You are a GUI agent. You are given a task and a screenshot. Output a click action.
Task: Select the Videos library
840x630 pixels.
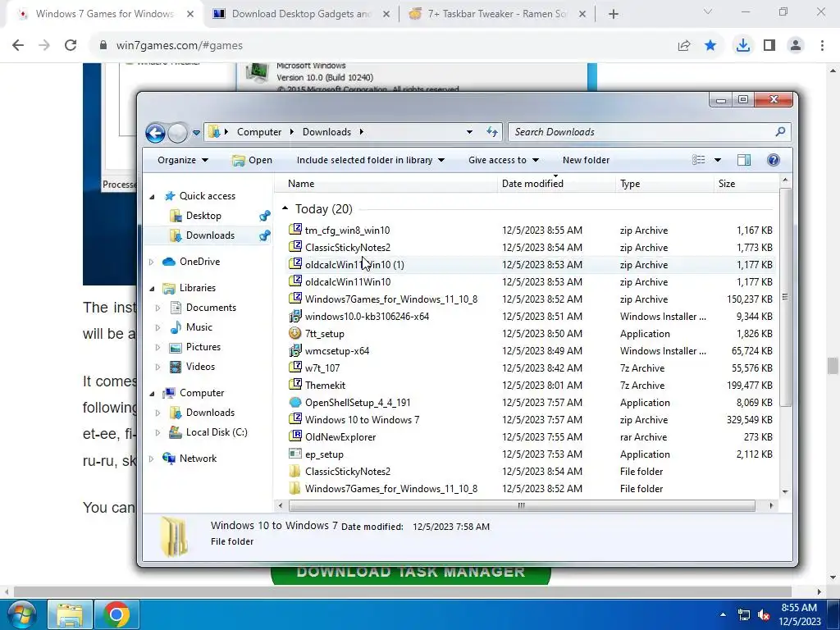(x=200, y=367)
